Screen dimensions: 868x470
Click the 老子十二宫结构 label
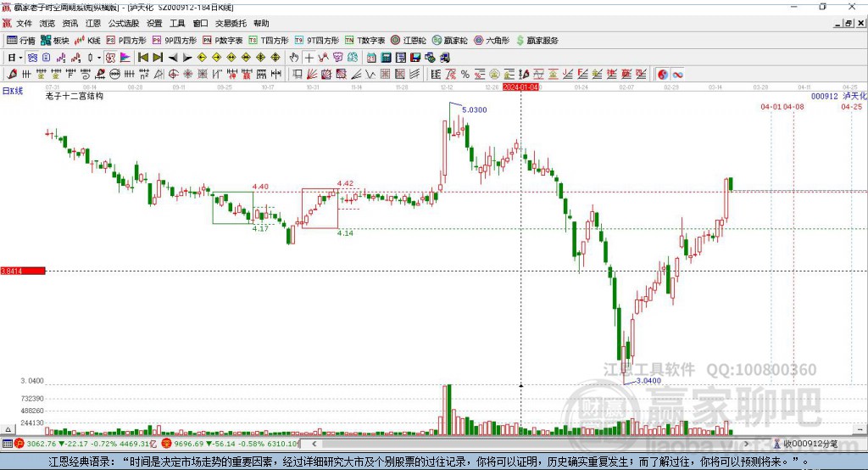click(x=75, y=96)
